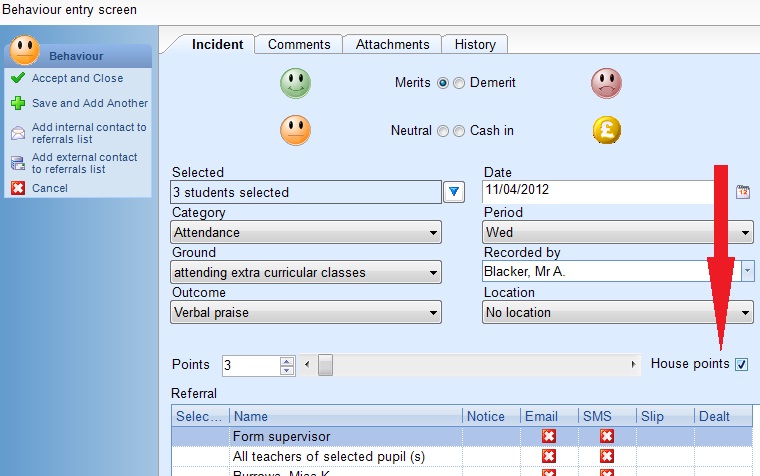Screen dimensions: 760x476
Task: Click the red X Email icon for Form supervisor
Action: click(x=548, y=437)
